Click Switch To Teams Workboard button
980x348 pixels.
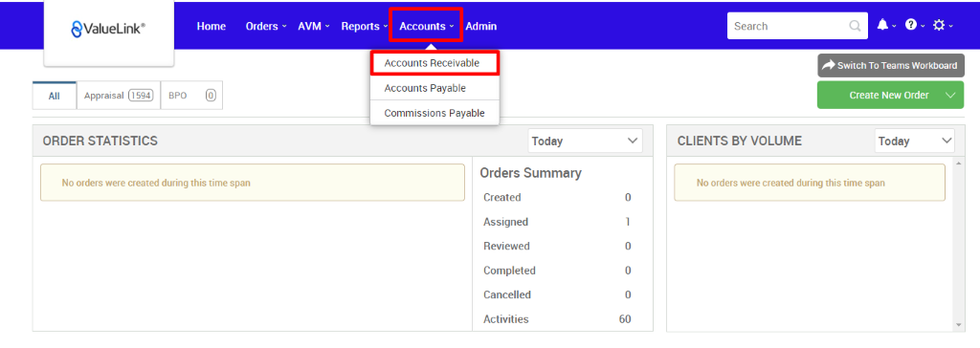coord(891,65)
